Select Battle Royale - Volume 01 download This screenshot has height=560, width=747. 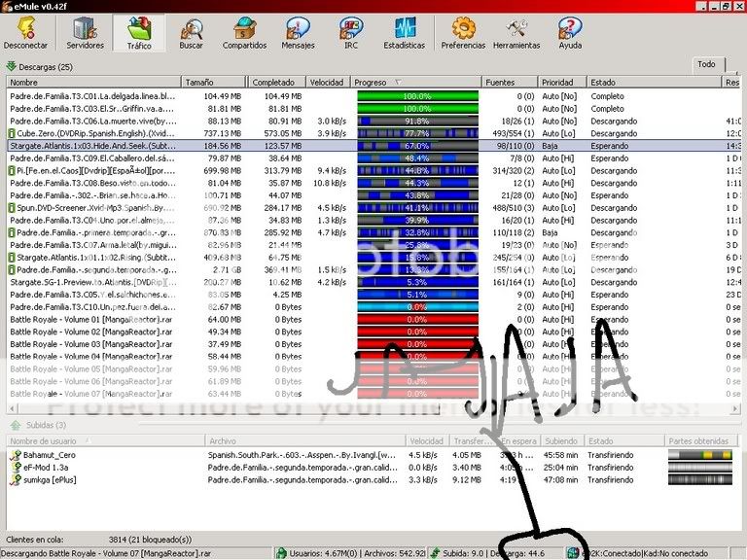pyautogui.click(x=373, y=319)
